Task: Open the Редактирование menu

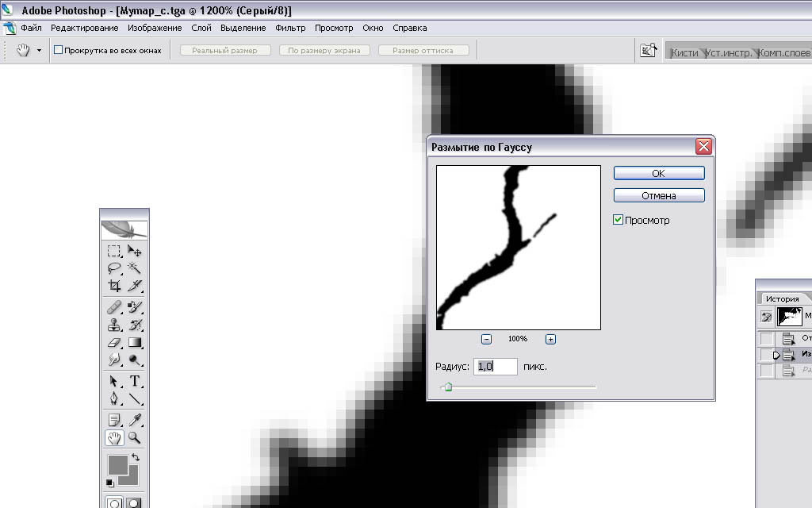Action: pos(84,28)
